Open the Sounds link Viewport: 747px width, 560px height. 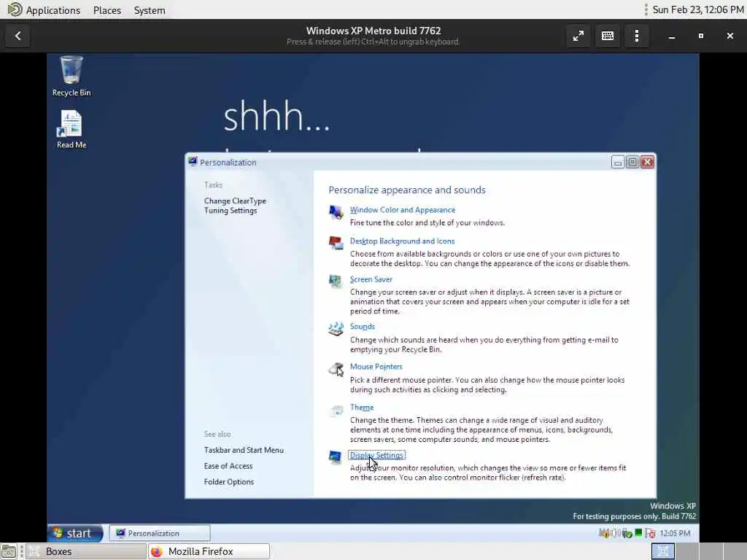362,327
